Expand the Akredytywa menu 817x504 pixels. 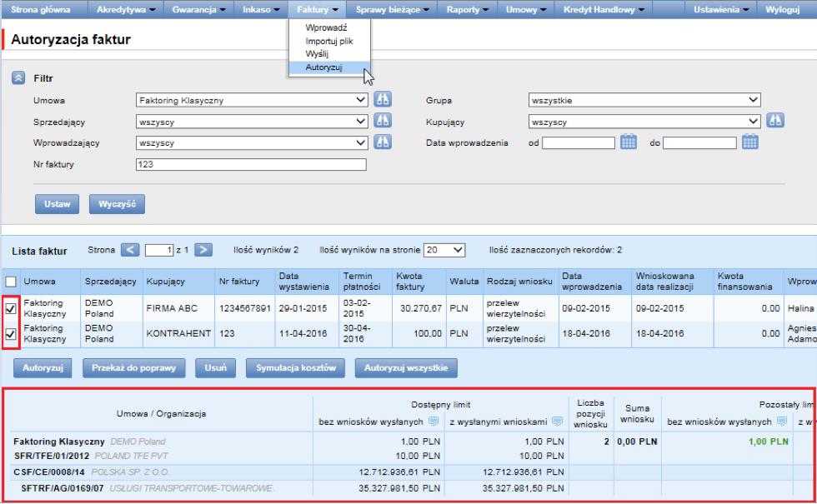click(126, 9)
